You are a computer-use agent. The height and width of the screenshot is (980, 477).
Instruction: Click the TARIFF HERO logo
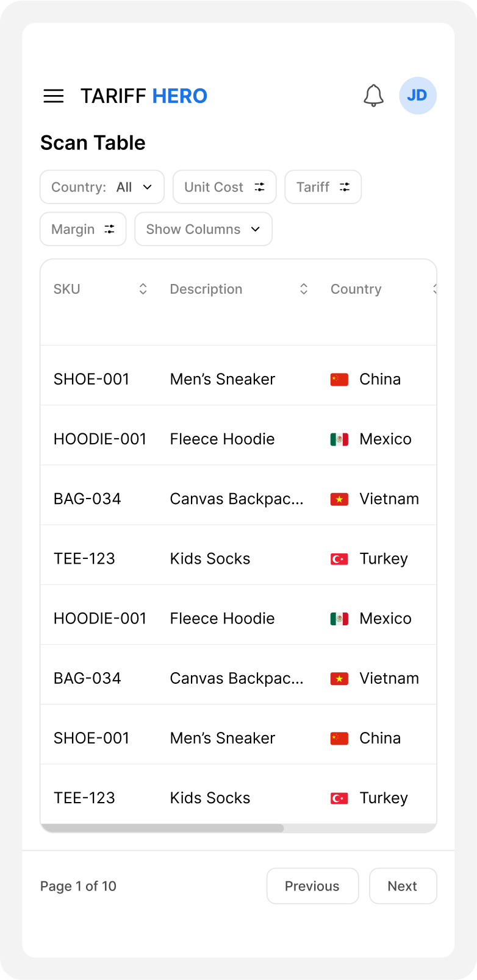(144, 96)
